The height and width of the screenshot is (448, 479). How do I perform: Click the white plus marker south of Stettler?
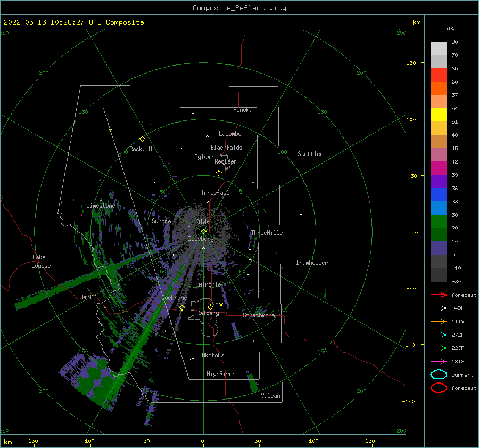(301, 214)
